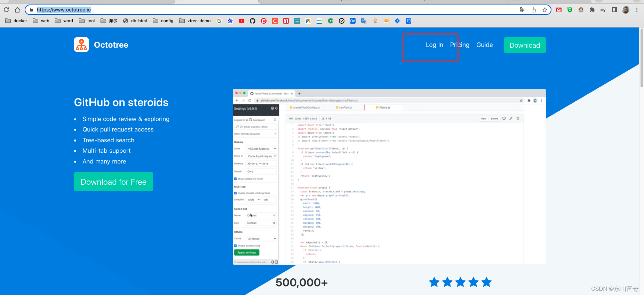The width and height of the screenshot is (644, 295).
Task: Click the page vertical scrollbar thumb
Action: click(642, 57)
